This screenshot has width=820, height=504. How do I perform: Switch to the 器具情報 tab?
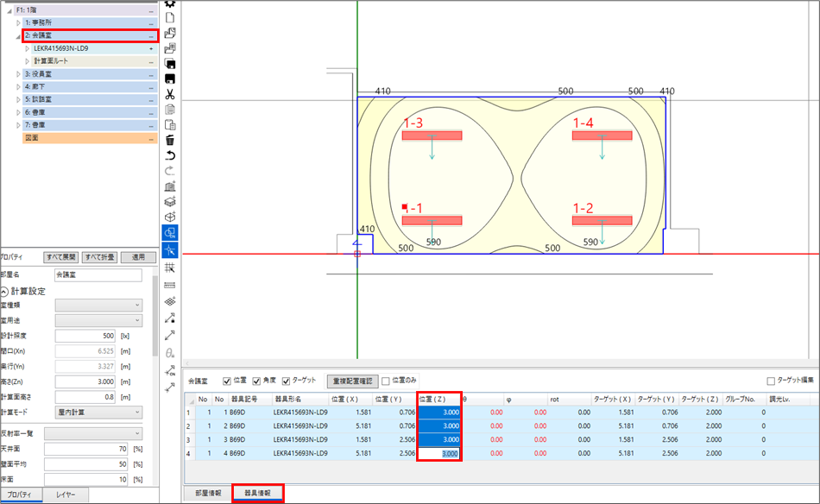258,493
